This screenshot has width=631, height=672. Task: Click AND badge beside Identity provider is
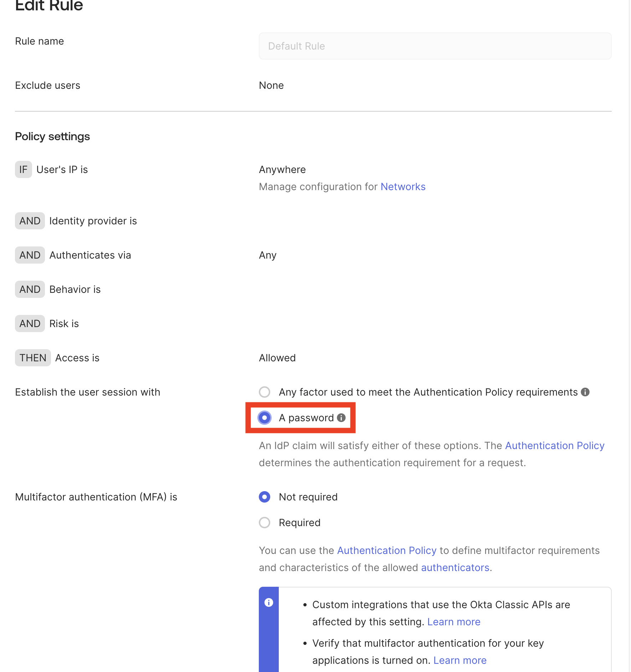[30, 221]
